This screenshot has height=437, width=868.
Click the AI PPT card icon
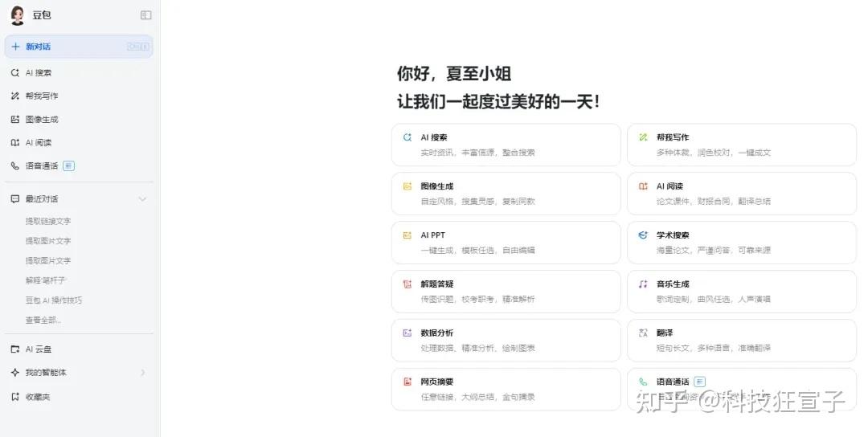(407, 235)
